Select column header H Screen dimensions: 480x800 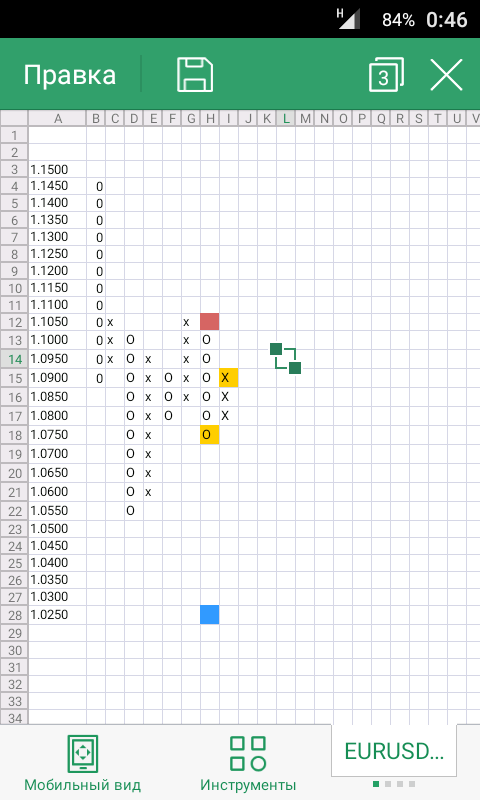click(x=210, y=118)
